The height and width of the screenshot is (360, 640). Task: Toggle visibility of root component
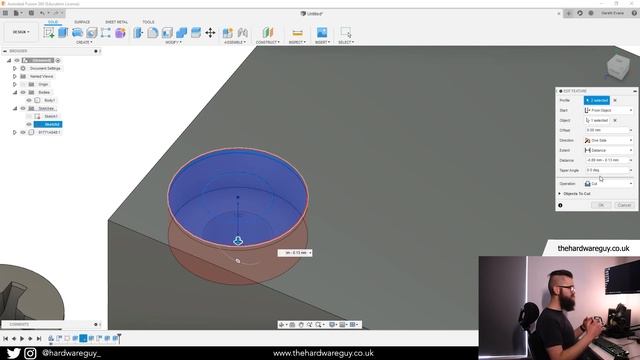(17, 60)
